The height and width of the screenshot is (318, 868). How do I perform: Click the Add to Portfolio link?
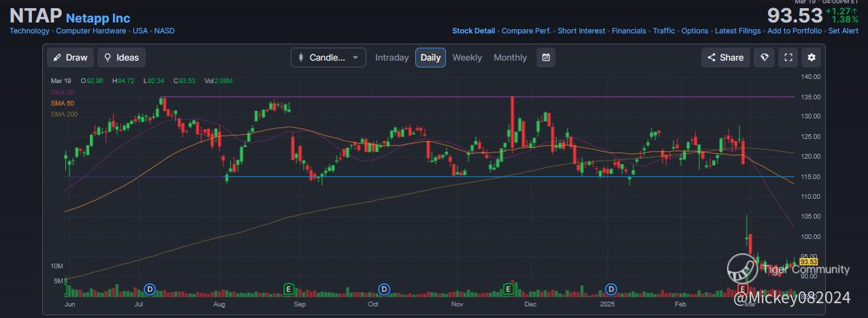pos(794,31)
